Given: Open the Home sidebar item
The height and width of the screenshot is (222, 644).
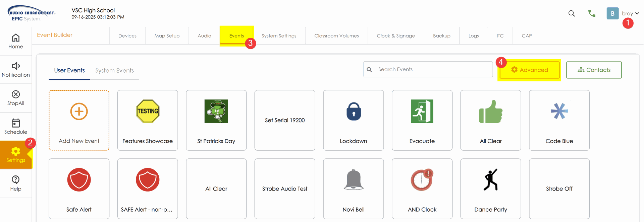Looking at the screenshot, I should (x=16, y=41).
